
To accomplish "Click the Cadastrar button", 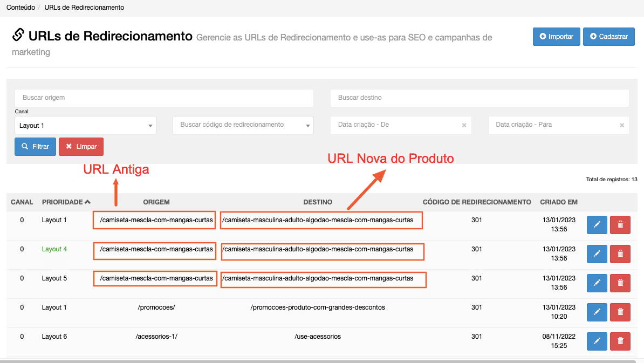I will point(609,37).
